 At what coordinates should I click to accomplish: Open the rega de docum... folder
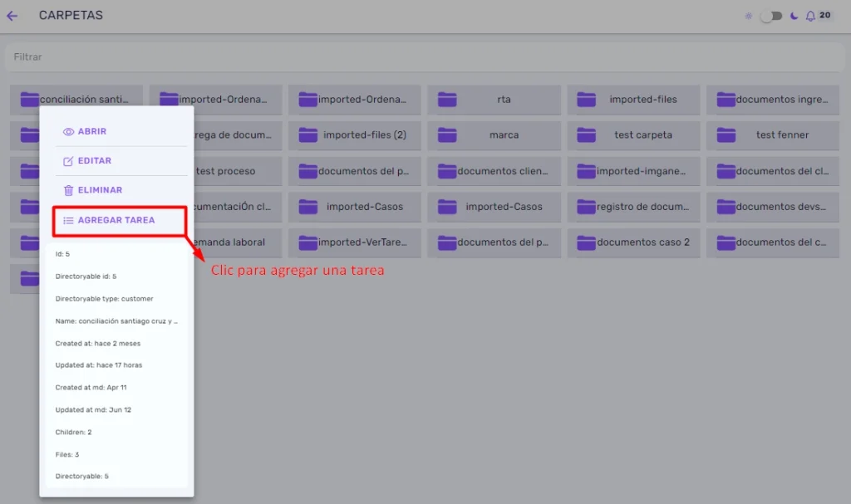238,135
